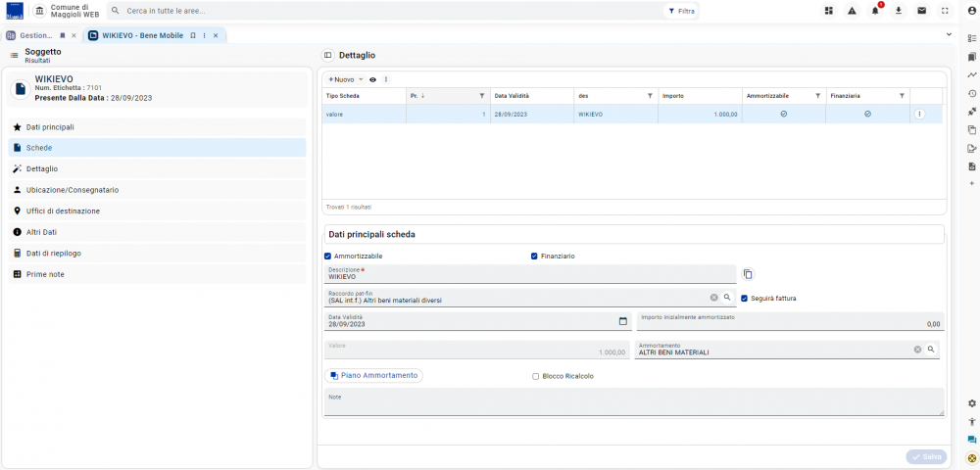The height and width of the screenshot is (470, 980).
Task: Click the checklist icon in right sidebar
Action: (x=972, y=38)
